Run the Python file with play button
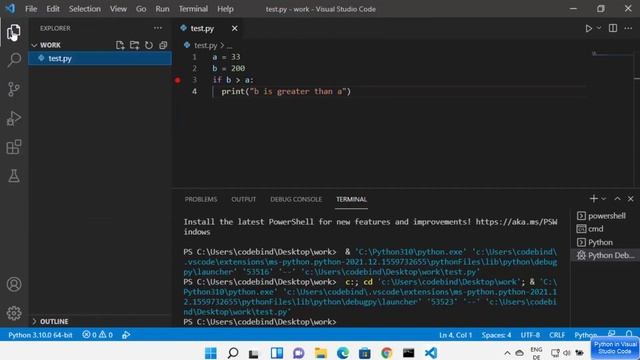 [589, 28]
